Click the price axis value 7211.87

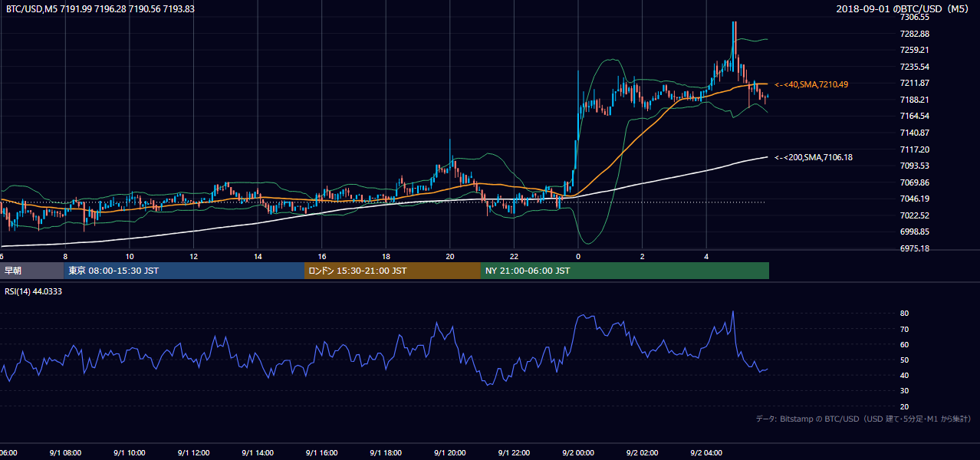pyautogui.click(x=916, y=84)
